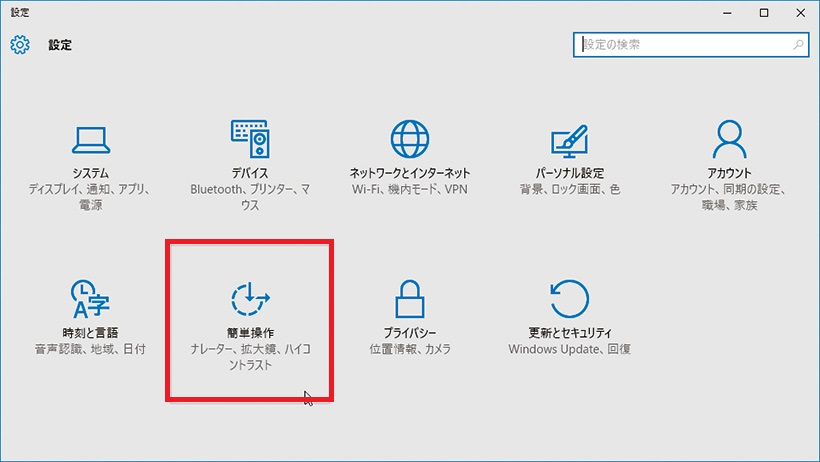820x462 pixels.
Task: Click the デバイス label
Action: 250,173
